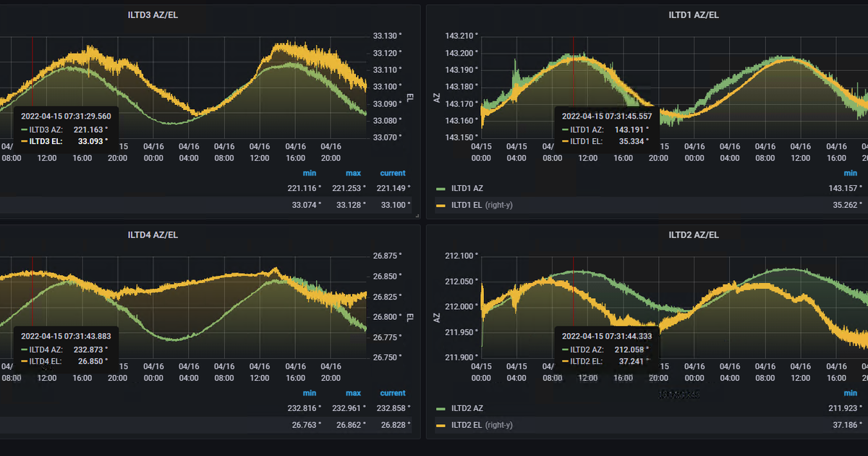Sort ILTD4 legend by current column

click(393, 393)
